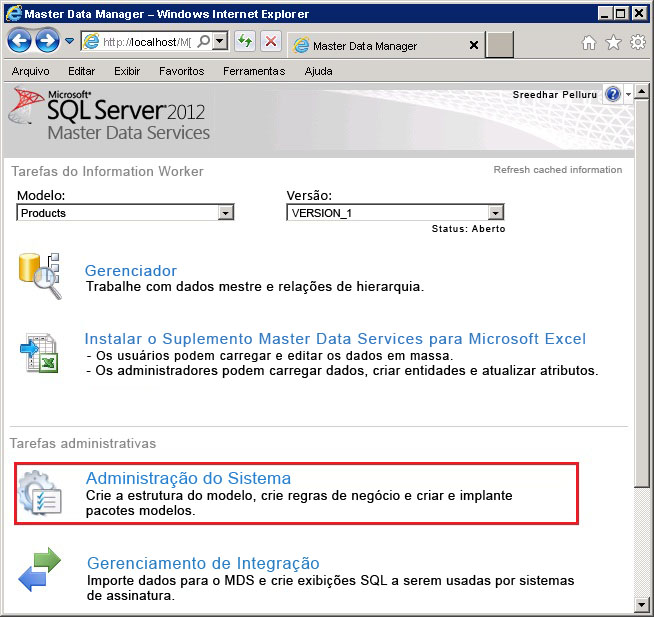Screen dimensions: 654x617
Task: Click inside the localhost address bar
Action: [145, 42]
